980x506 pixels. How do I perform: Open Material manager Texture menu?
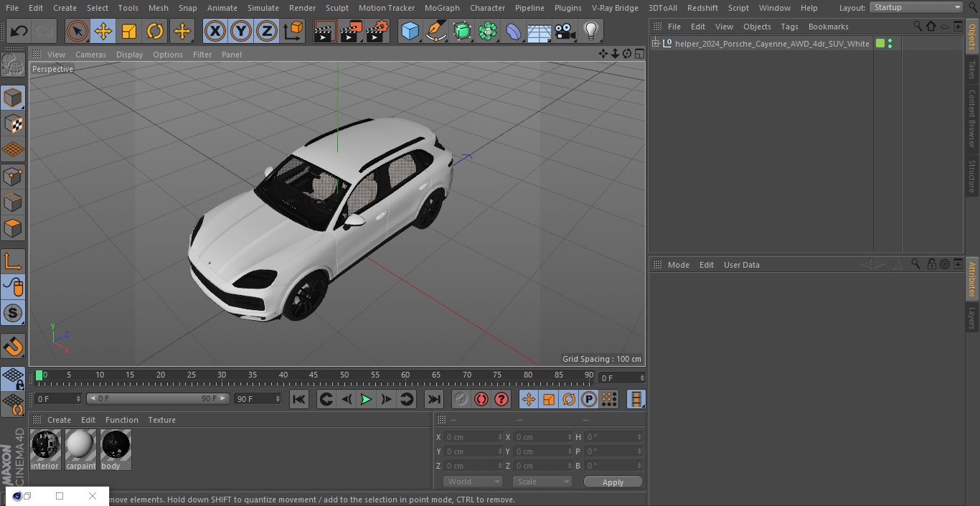(x=161, y=420)
